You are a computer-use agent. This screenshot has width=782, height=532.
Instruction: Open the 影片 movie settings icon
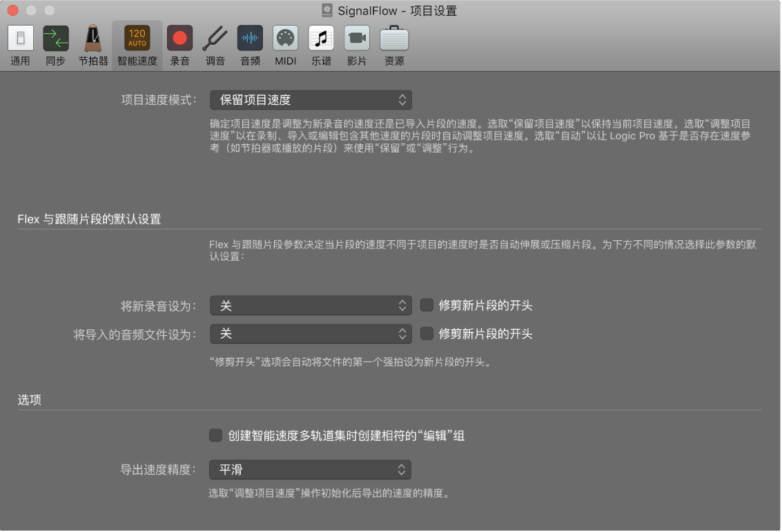[356, 43]
